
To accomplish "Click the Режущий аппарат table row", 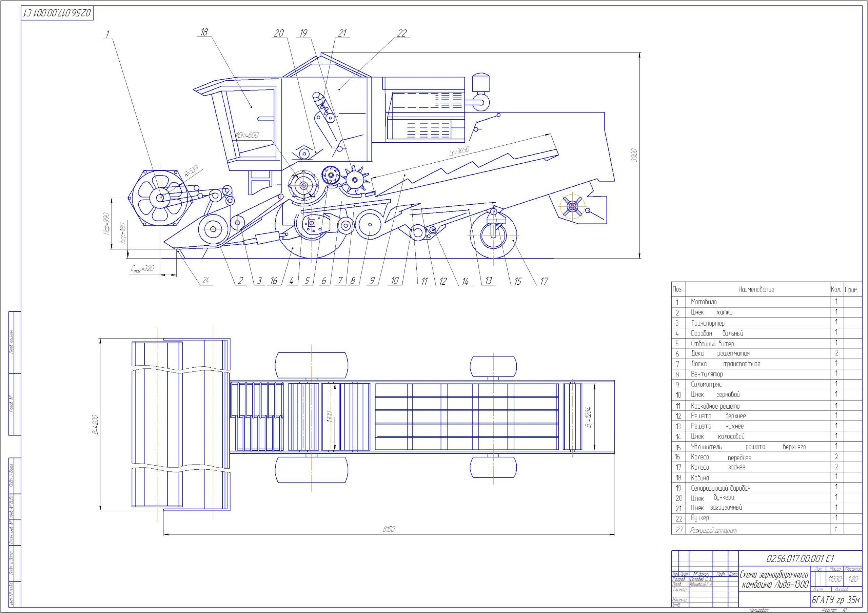I will coord(713,530).
